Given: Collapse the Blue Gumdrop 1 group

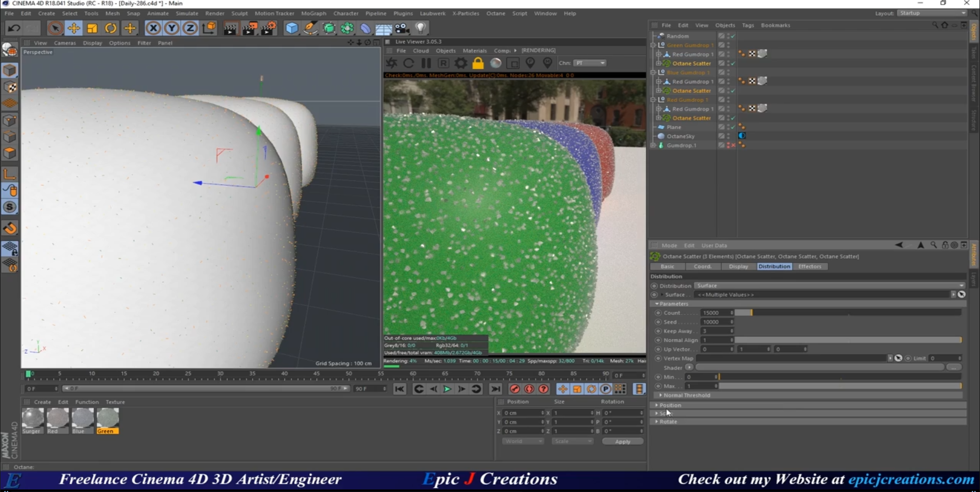Looking at the screenshot, I should coord(653,72).
